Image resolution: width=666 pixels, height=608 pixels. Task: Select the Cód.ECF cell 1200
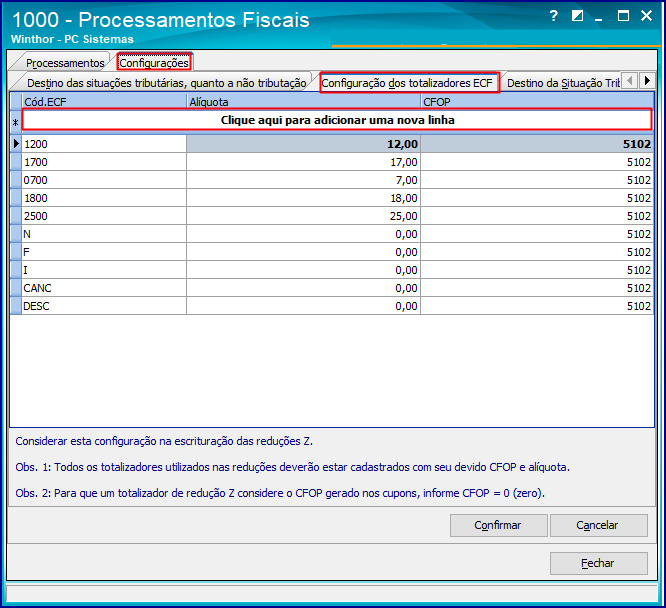tap(104, 144)
